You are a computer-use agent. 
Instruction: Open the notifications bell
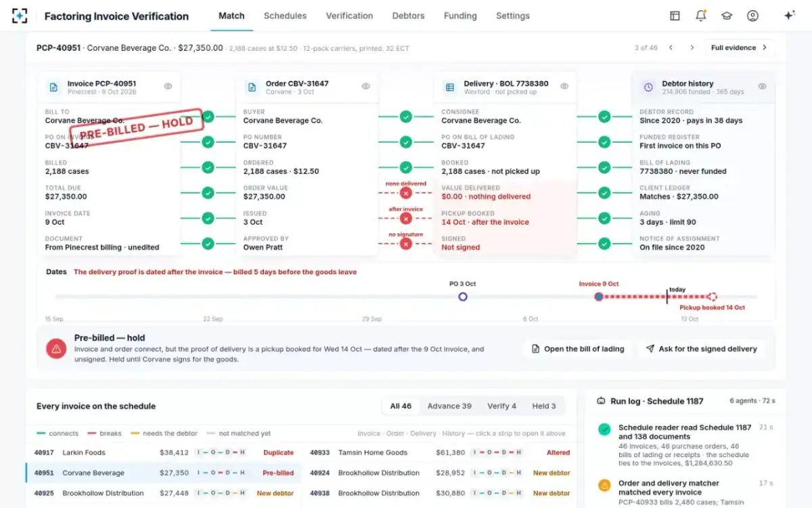click(x=701, y=16)
